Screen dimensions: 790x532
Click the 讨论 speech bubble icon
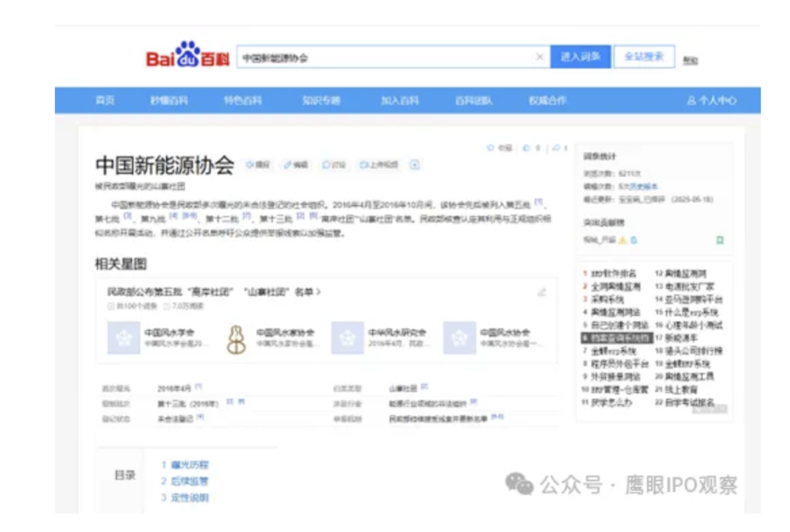(x=326, y=165)
